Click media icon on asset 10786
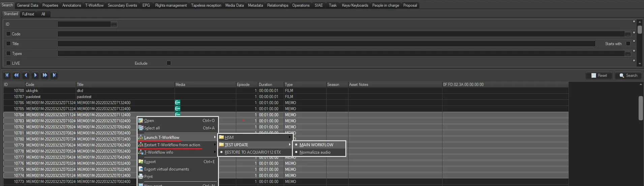The image size is (644, 186). pyautogui.click(x=178, y=103)
